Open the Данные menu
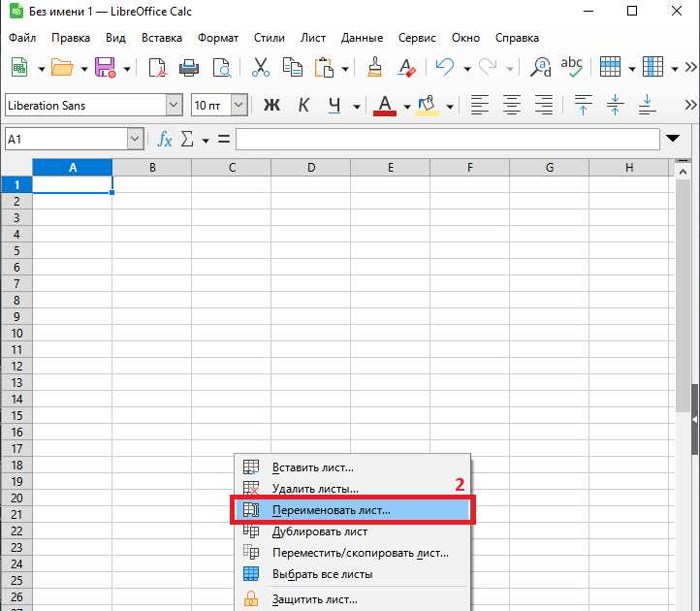Screen dimensions: 700x611 click(362, 38)
